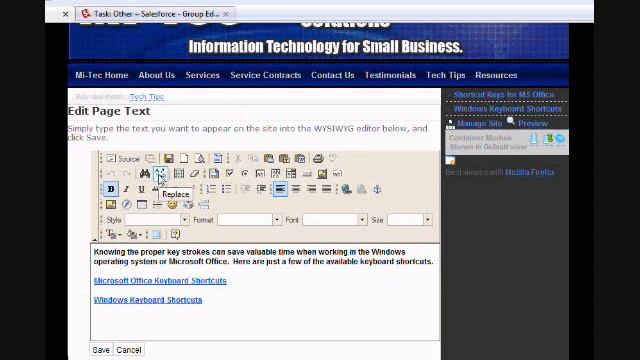640x360 pixels.
Task: Click the Replace toolbar icon
Action: (160, 173)
